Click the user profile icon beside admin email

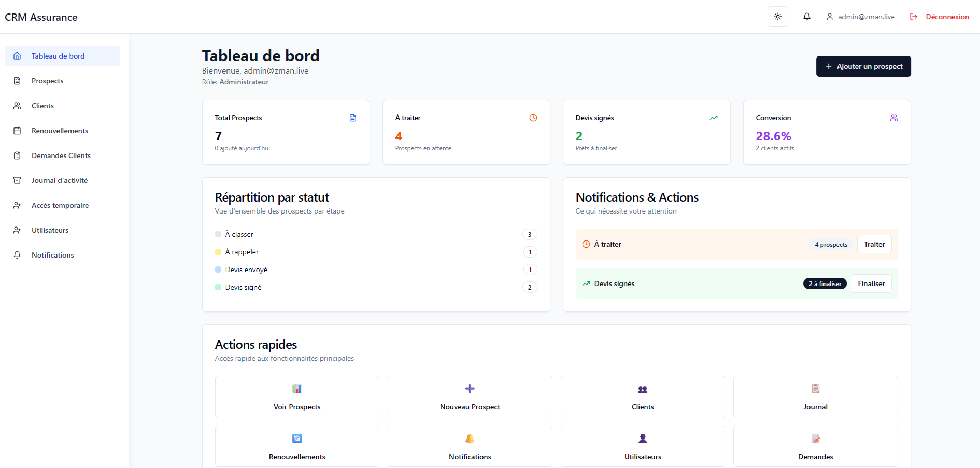829,17
